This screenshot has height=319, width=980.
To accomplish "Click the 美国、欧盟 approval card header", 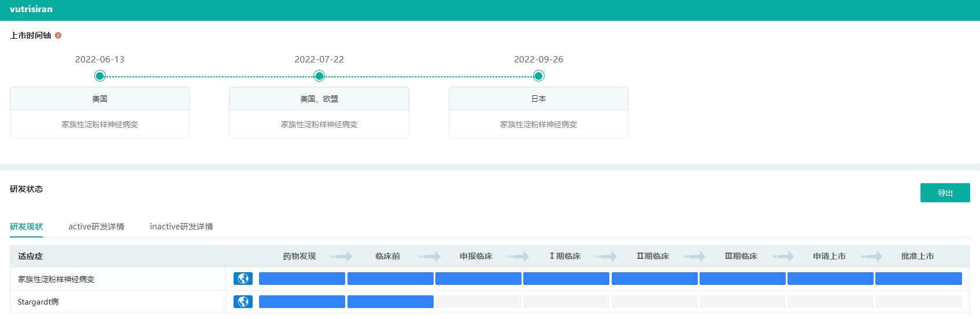I will point(319,99).
